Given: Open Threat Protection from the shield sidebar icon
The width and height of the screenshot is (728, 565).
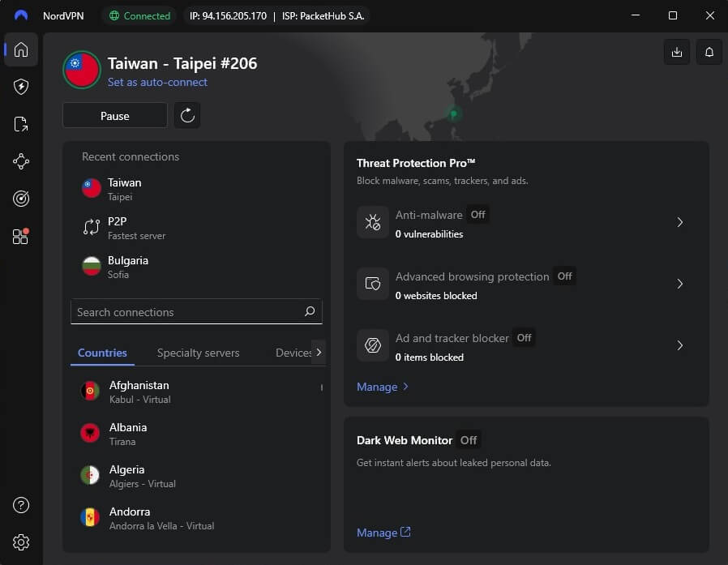Looking at the screenshot, I should (x=20, y=87).
